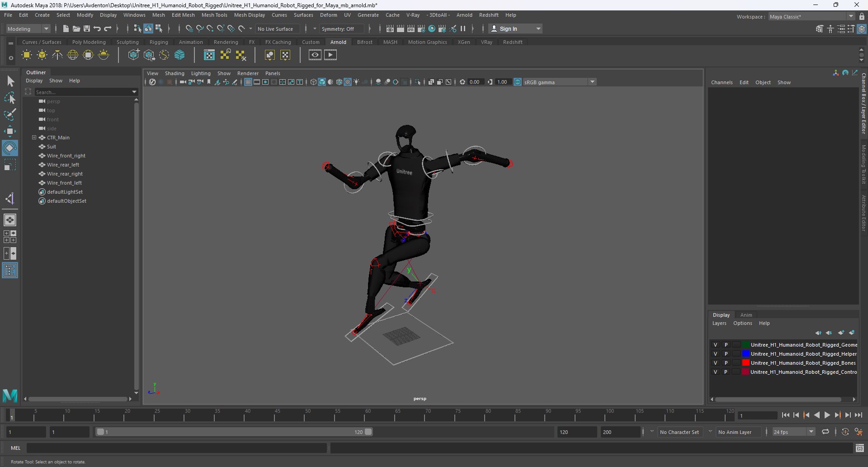This screenshot has height=467, width=868.
Task: Click the Save Scene icon
Action: click(86, 29)
